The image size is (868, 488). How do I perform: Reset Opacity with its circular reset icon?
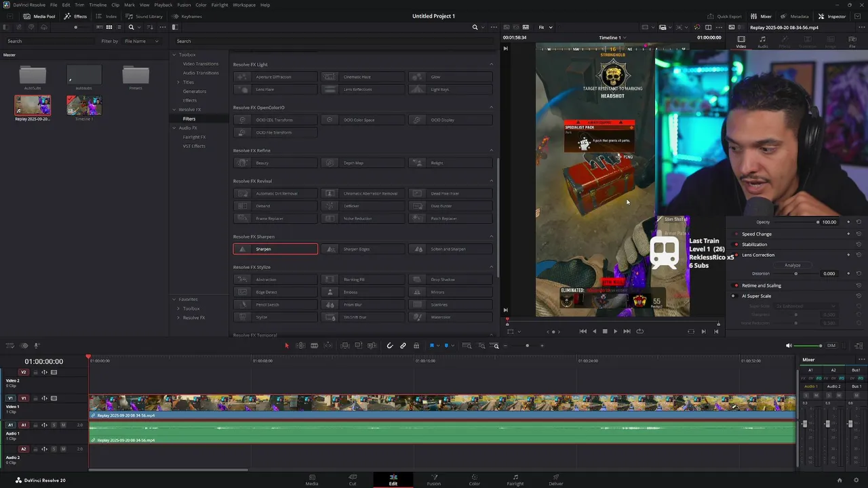(x=859, y=222)
